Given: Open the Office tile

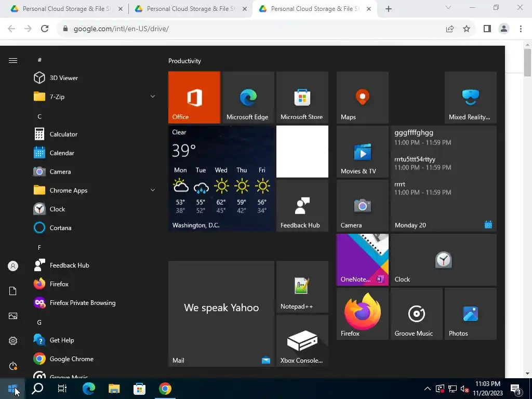Looking at the screenshot, I should (194, 97).
